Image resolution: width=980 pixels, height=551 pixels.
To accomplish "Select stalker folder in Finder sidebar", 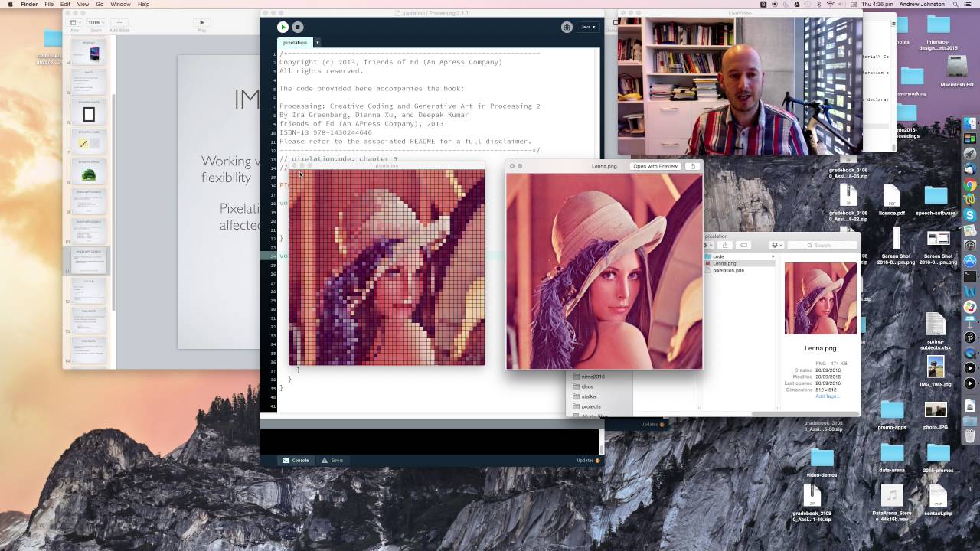I will 589,396.
